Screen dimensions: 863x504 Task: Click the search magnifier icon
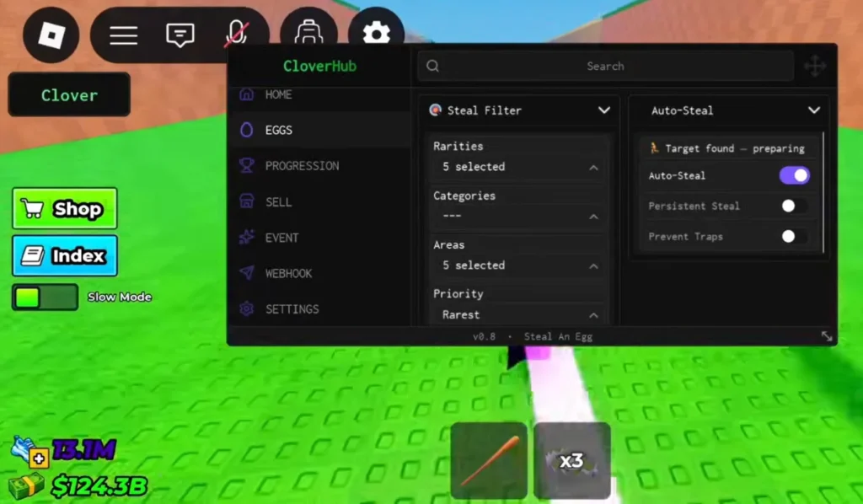coord(432,66)
